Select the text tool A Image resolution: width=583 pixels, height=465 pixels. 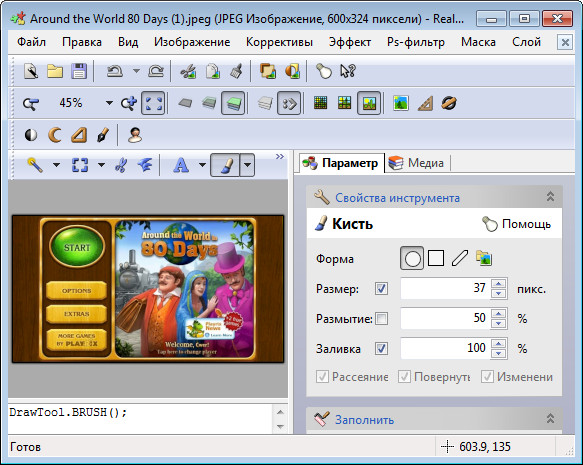point(181,165)
